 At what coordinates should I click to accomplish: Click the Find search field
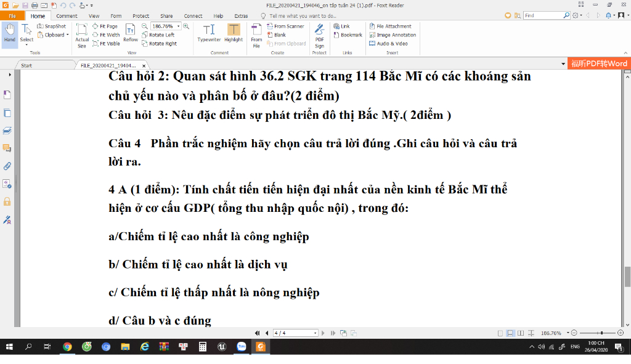[x=543, y=15]
